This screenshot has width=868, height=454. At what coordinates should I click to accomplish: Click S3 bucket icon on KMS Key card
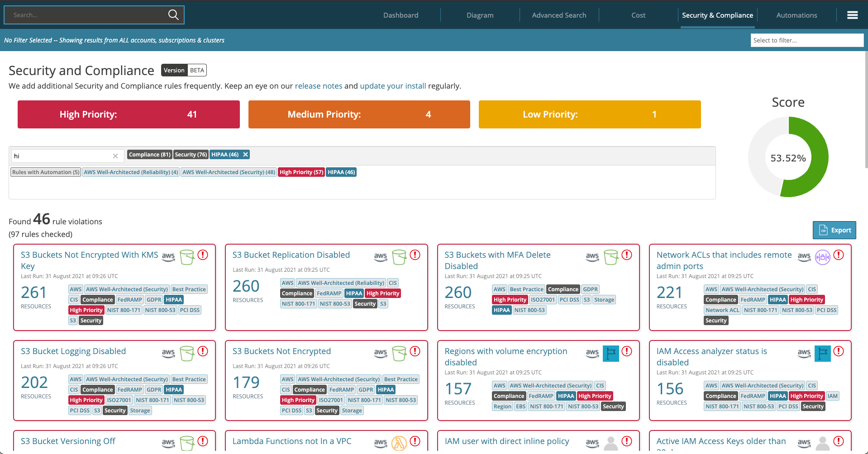point(187,257)
